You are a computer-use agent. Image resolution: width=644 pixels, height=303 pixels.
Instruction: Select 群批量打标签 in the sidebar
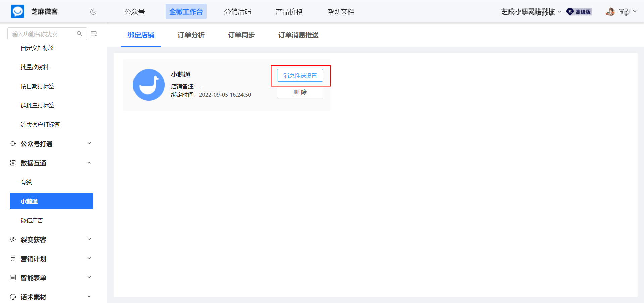pos(38,105)
